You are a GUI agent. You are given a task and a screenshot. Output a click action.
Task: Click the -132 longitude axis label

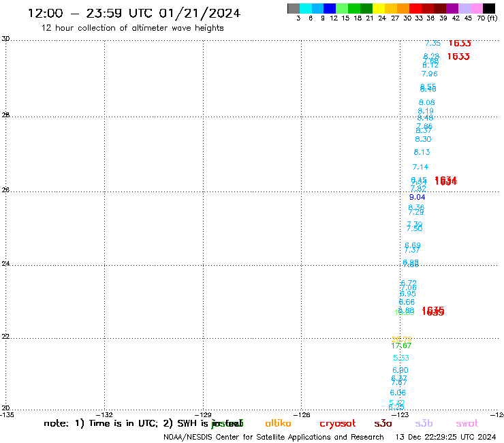coord(104,415)
